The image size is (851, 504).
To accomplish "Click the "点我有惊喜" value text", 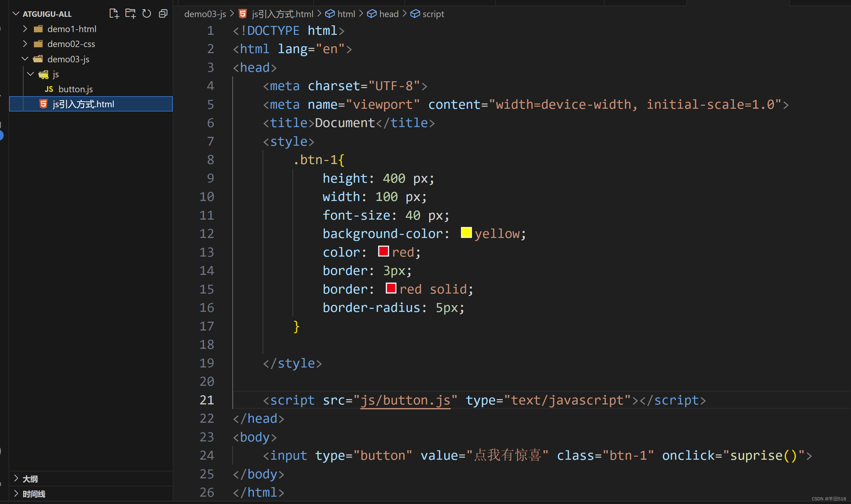I will pos(507,455).
